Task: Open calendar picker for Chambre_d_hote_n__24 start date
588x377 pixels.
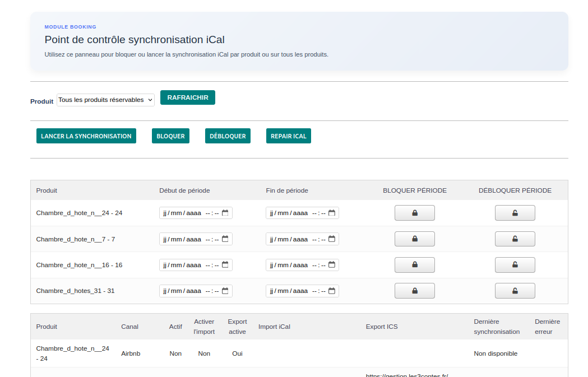Action: coord(225,213)
